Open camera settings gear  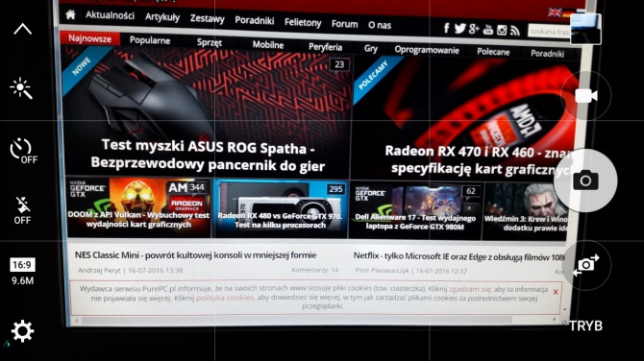tap(22, 331)
